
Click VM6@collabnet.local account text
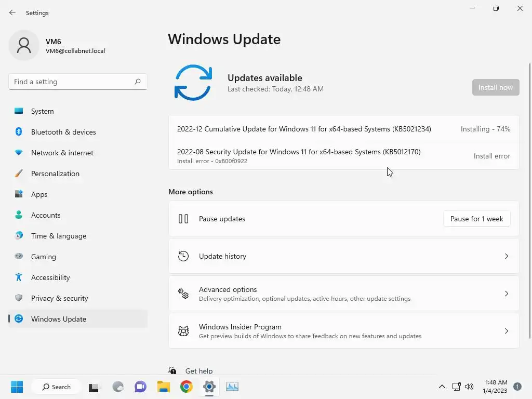(75, 51)
